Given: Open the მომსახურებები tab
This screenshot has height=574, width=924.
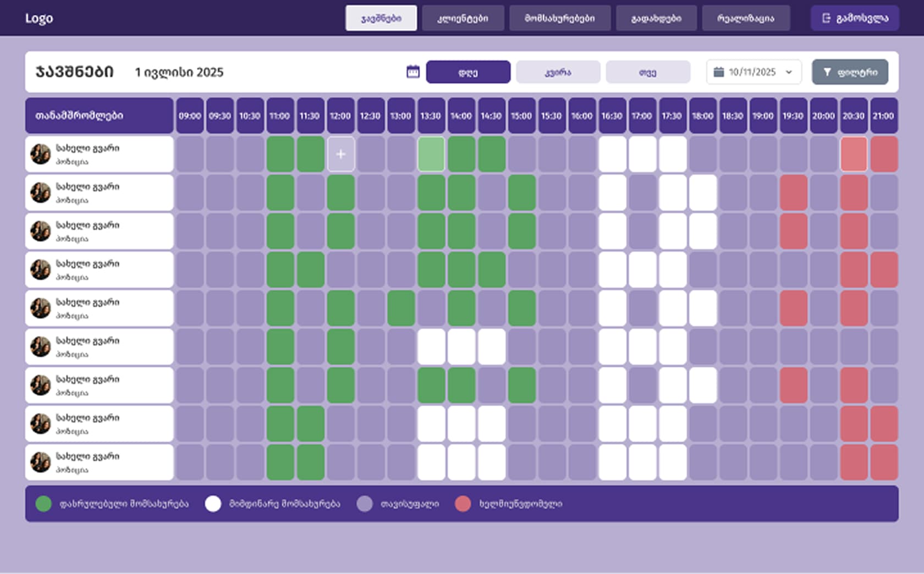Looking at the screenshot, I should tap(559, 18).
